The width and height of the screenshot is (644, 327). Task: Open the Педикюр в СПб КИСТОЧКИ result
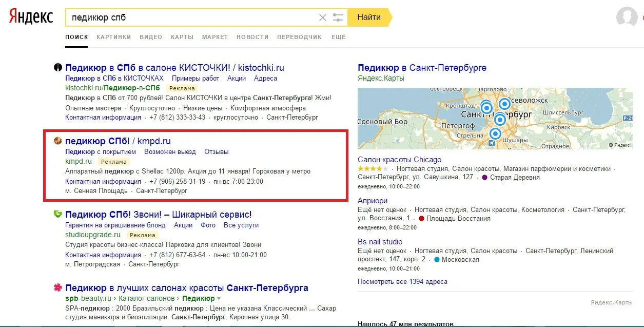174,68
